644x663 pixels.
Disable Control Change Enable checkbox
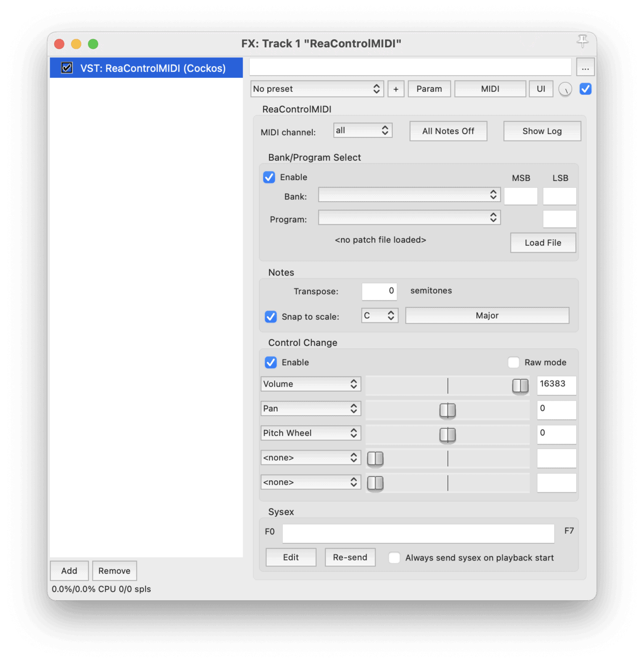[x=271, y=363]
